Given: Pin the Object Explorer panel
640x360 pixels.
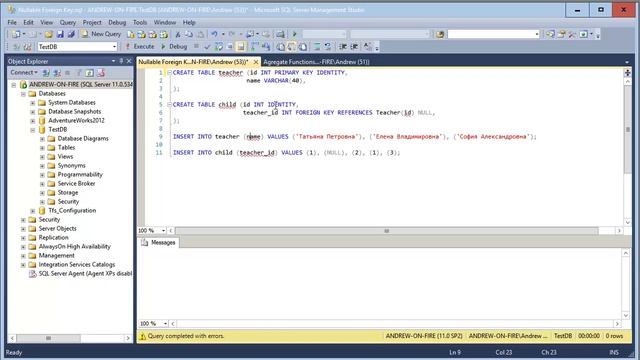Looking at the screenshot, I should point(121,61).
